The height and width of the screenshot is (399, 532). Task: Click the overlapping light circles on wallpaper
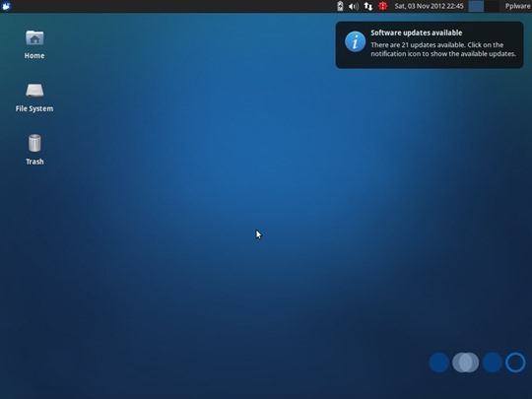465,363
